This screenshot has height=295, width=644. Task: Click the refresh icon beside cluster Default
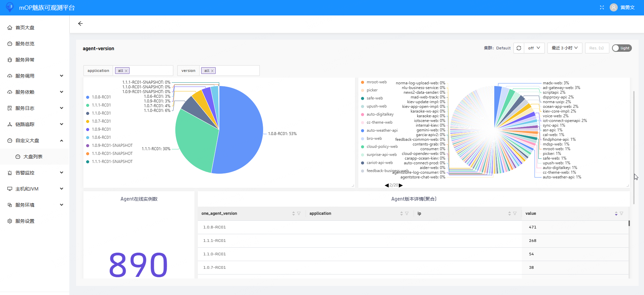click(518, 48)
